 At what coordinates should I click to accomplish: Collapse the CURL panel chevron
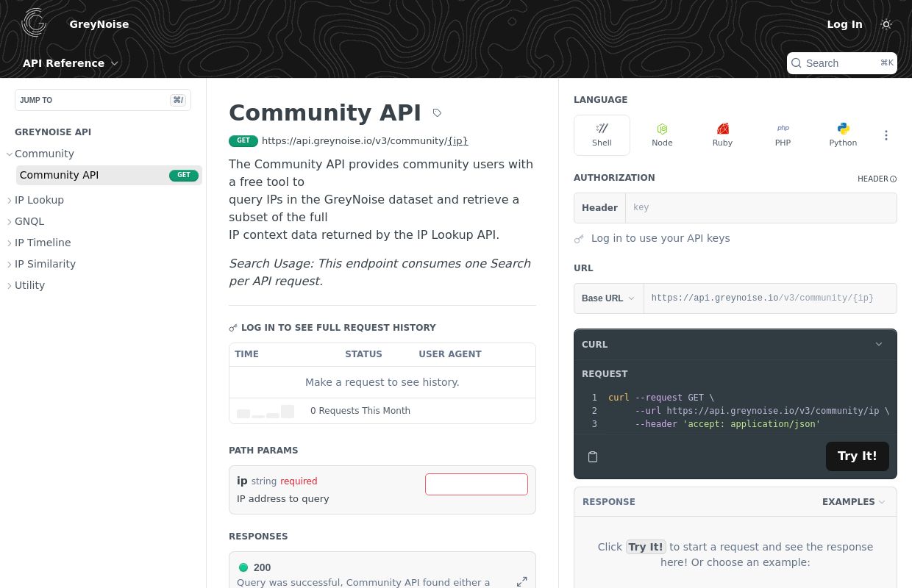tap(879, 345)
